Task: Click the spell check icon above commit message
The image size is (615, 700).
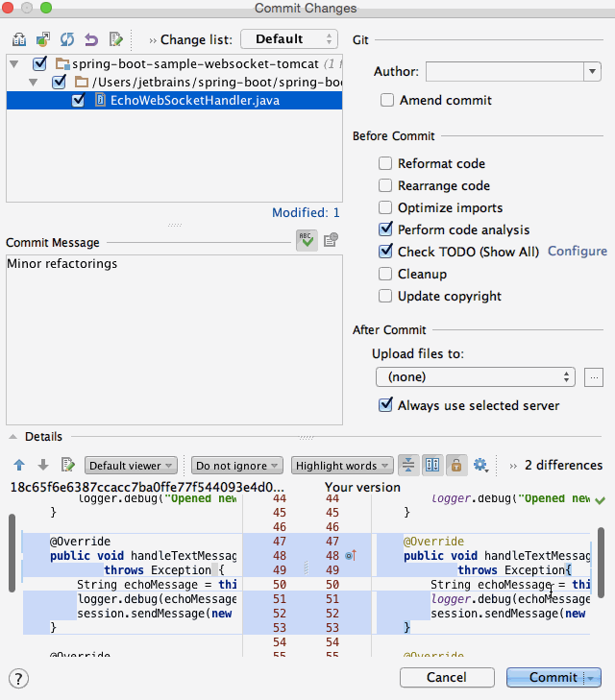Action: (307, 241)
